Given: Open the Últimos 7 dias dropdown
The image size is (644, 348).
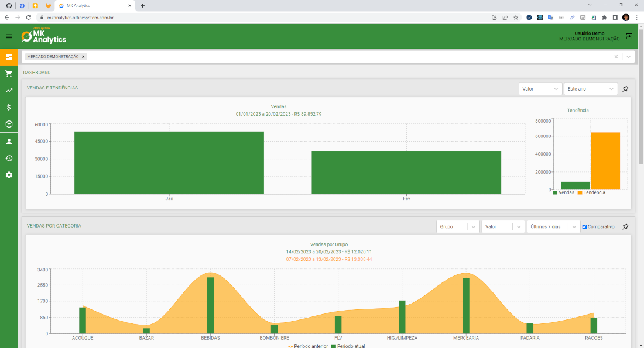Looking at the screenshot, I should 553,226.
